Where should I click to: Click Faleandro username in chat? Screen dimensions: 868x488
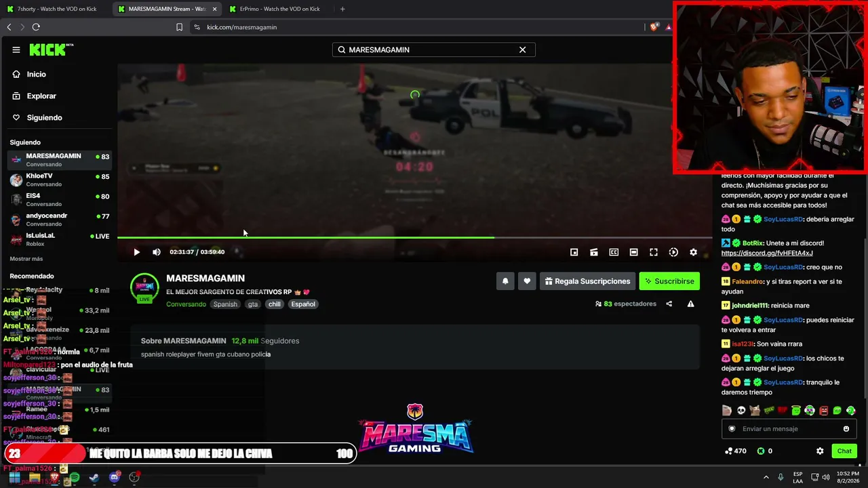coord(748,281)
